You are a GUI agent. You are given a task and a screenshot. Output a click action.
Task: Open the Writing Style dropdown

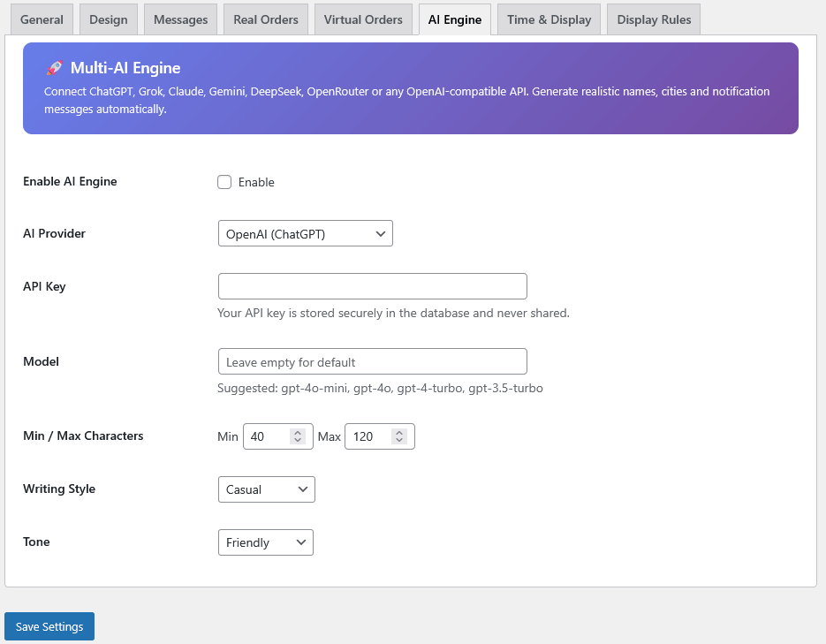tap(267, 489)
